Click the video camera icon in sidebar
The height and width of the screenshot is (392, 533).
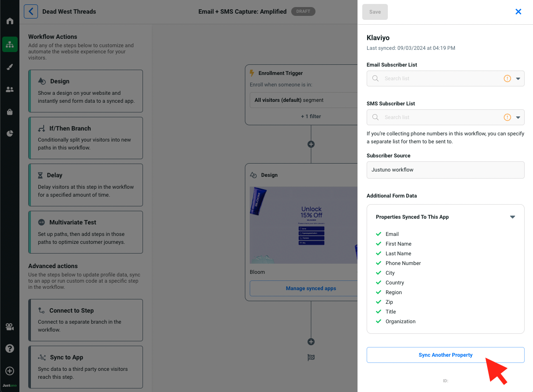(10, 327)
